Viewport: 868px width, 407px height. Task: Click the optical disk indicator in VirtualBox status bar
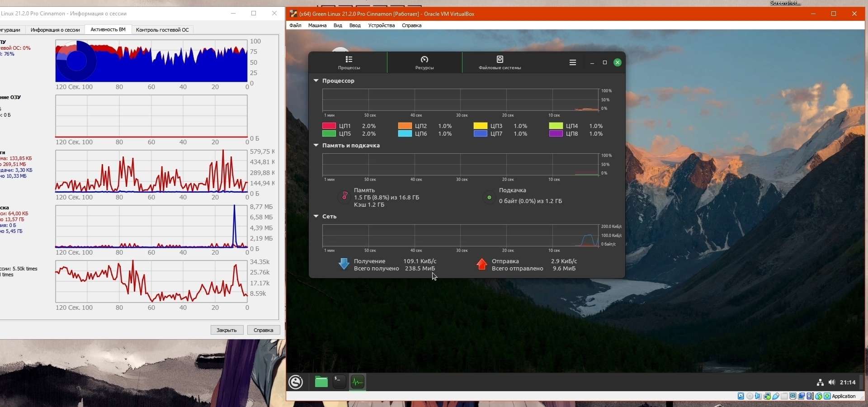tap(750, 396)
